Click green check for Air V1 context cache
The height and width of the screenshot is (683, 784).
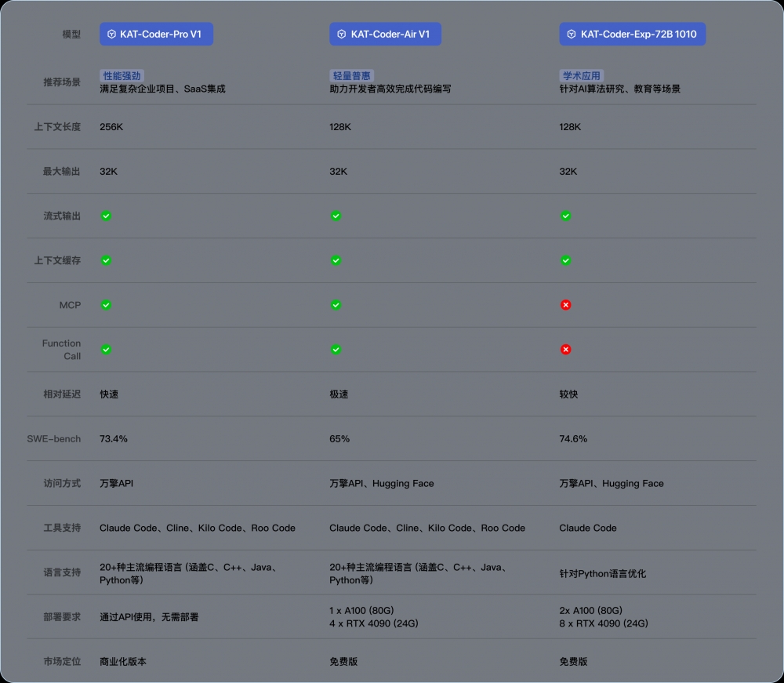(336, 260)
